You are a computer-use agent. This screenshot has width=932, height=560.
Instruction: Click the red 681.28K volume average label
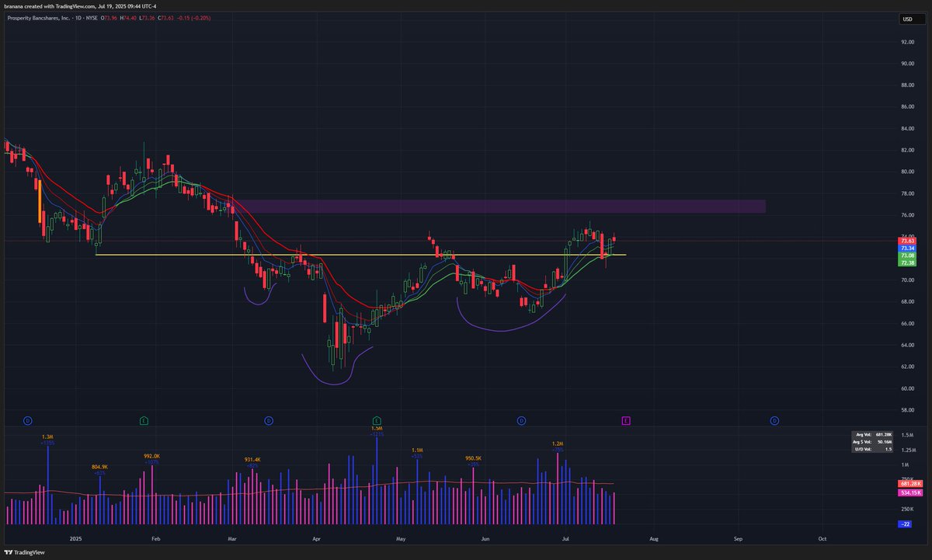[909, 484]
